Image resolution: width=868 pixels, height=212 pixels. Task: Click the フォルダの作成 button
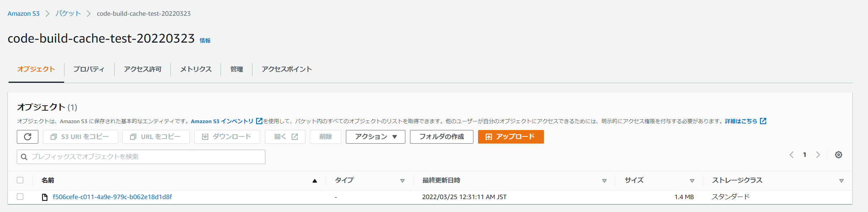[442, 137]
